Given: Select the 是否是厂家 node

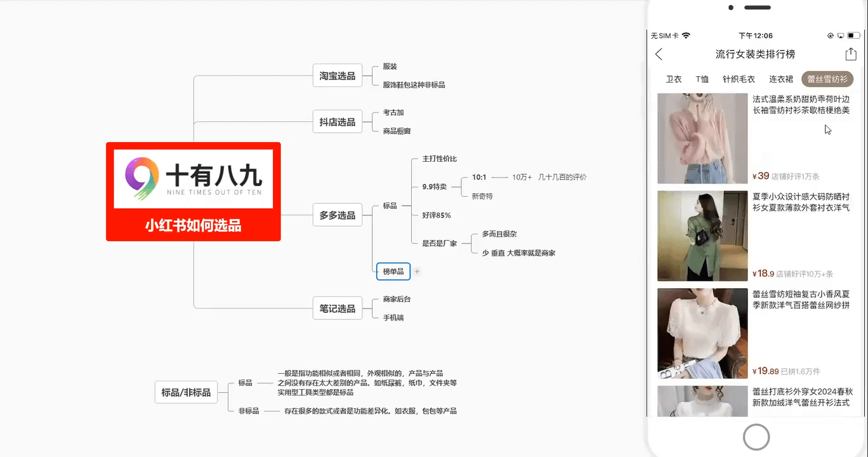Looking at the screenshot, I should [440, 243].
